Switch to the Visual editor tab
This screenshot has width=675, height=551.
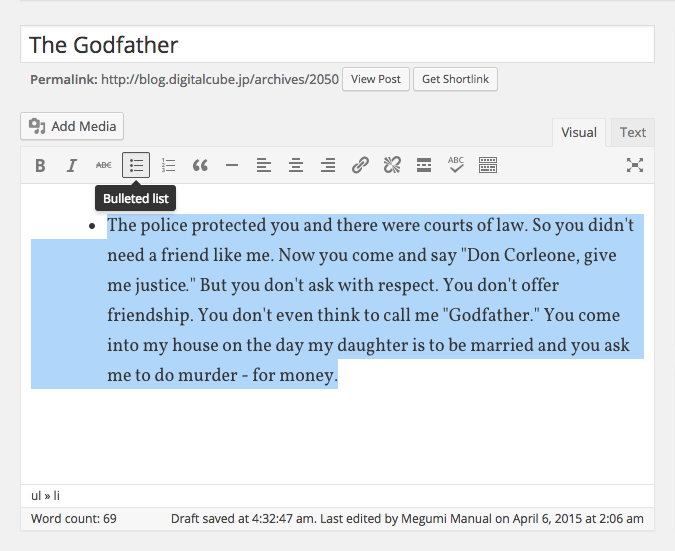579,132
